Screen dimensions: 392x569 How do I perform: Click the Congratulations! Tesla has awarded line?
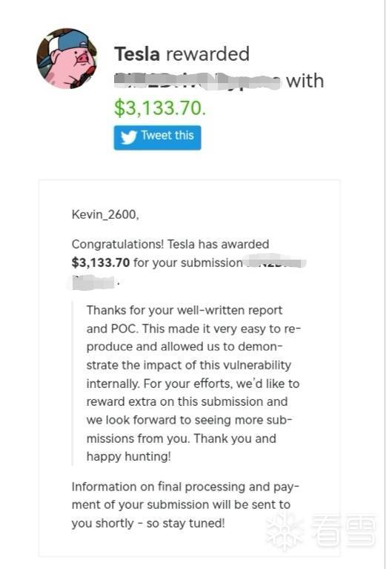coord(170,244)
